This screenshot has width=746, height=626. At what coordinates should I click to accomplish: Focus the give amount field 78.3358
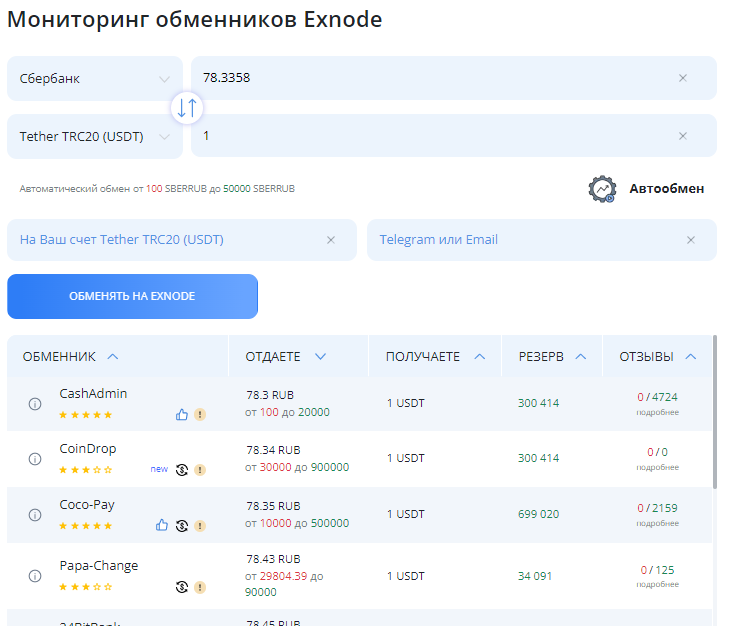454,78
